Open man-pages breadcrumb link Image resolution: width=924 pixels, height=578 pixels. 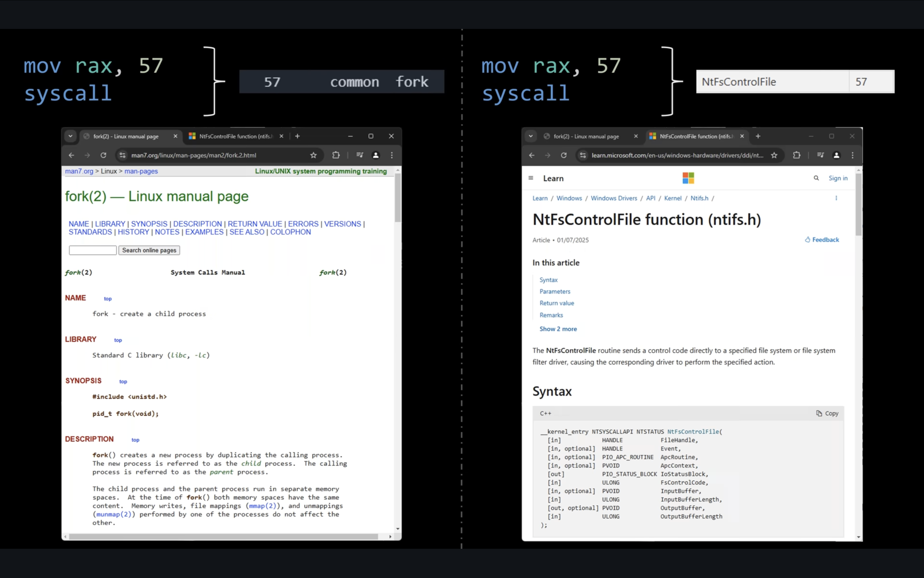tap(141, 171)
